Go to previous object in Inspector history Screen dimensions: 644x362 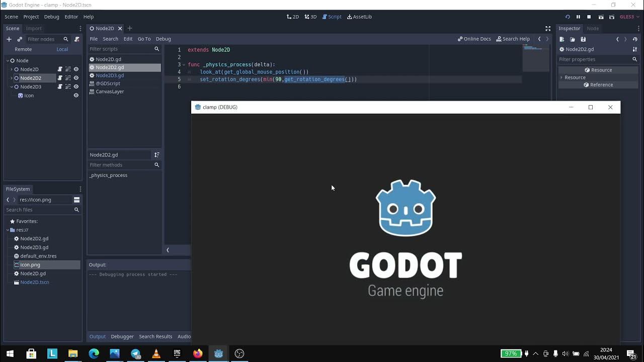click(x=617, y=39)
